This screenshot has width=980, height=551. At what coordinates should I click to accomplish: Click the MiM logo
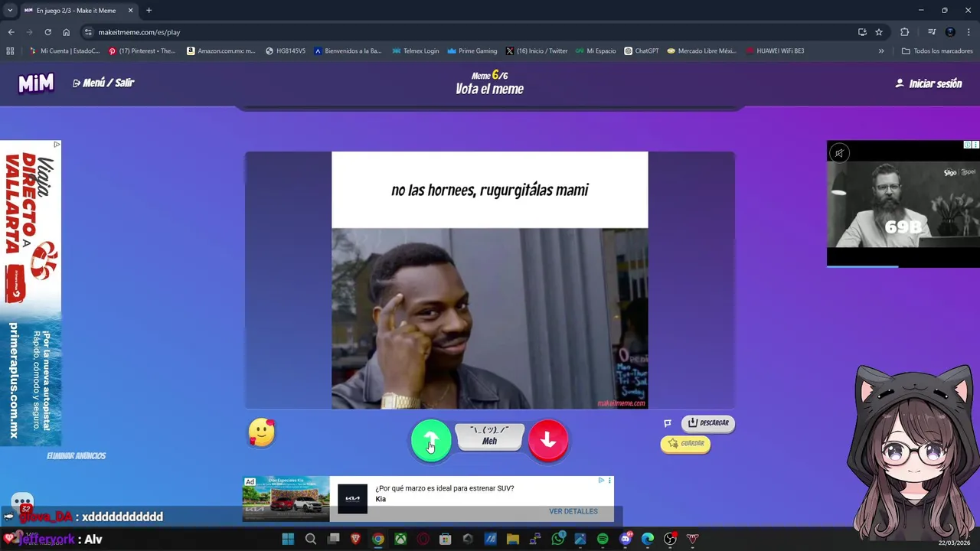36,83
